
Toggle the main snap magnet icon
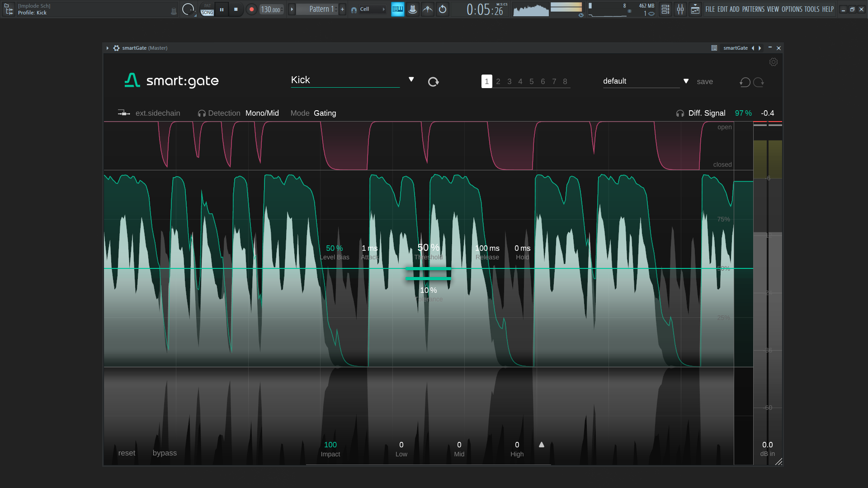pos(354,9)
